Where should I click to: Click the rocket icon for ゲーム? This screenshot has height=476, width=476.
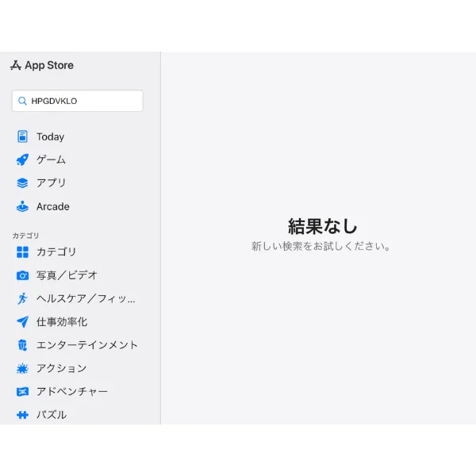[22, 159]
